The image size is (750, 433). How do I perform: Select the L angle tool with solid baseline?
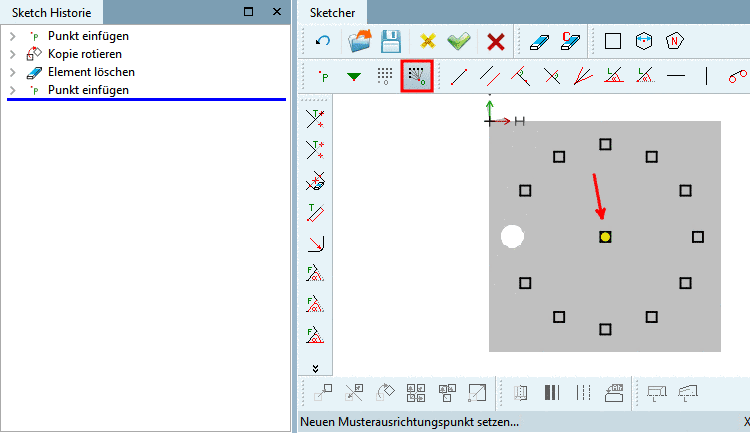[x=614, y=76]
